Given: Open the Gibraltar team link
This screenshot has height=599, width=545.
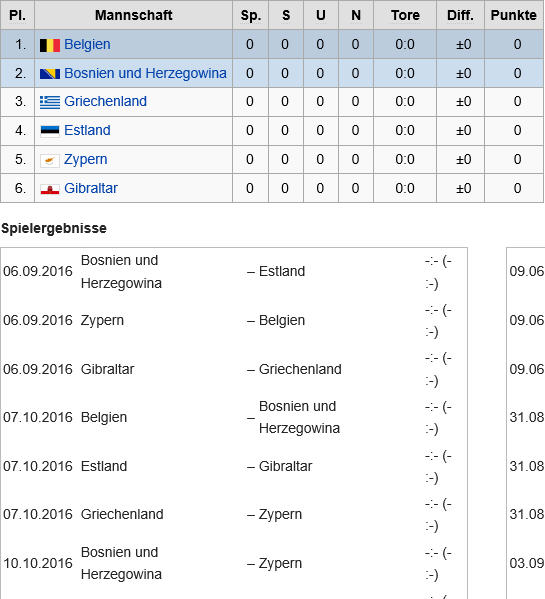Looking at the screenshot, I should point(91,188).
